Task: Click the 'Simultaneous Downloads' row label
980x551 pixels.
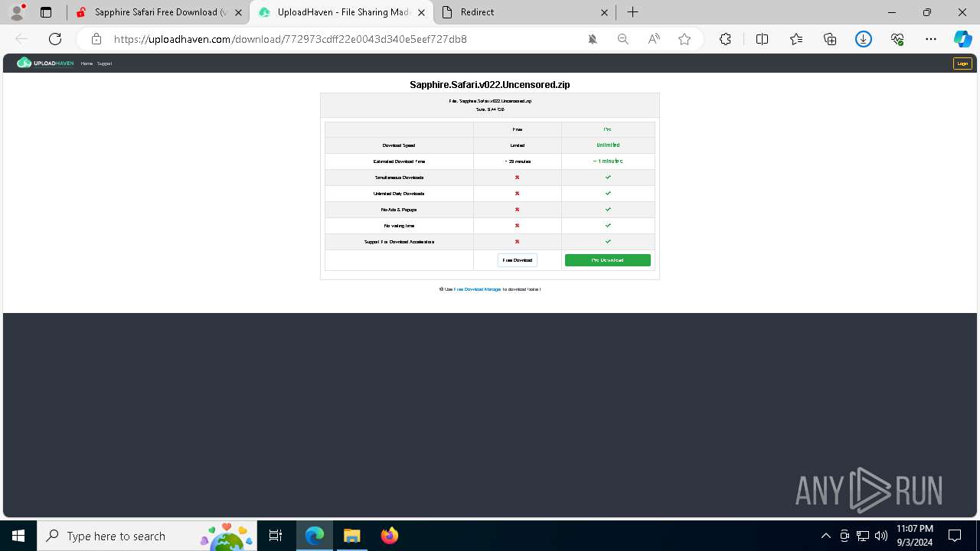Action: click(399, 178)
